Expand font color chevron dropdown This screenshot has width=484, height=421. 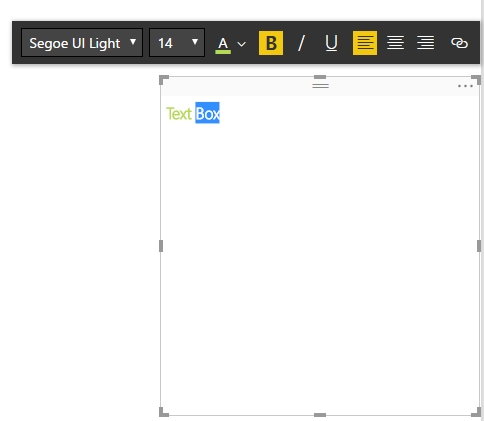pyautogui.click(x=242, y=44)
